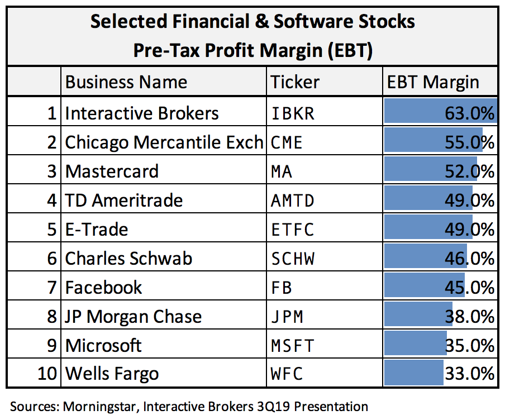505x420 pixels.
Task: Click the IBKR ticker cell
Action: [325, 111]
